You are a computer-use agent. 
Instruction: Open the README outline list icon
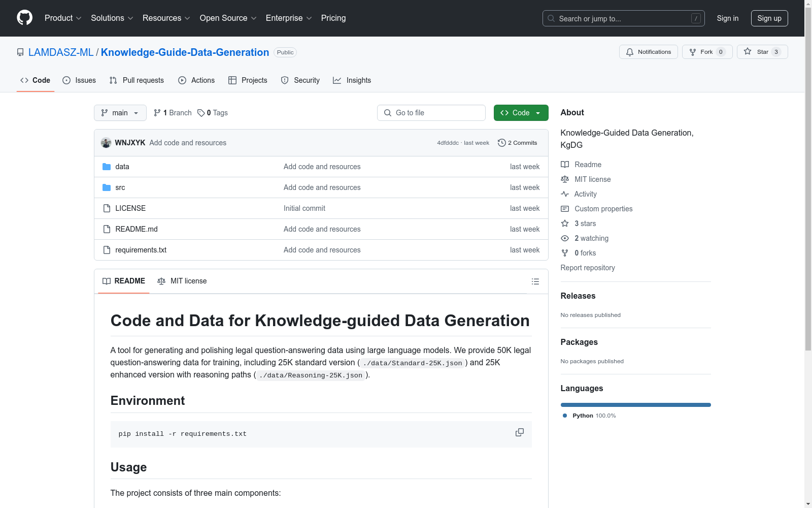tap(535, 281)
